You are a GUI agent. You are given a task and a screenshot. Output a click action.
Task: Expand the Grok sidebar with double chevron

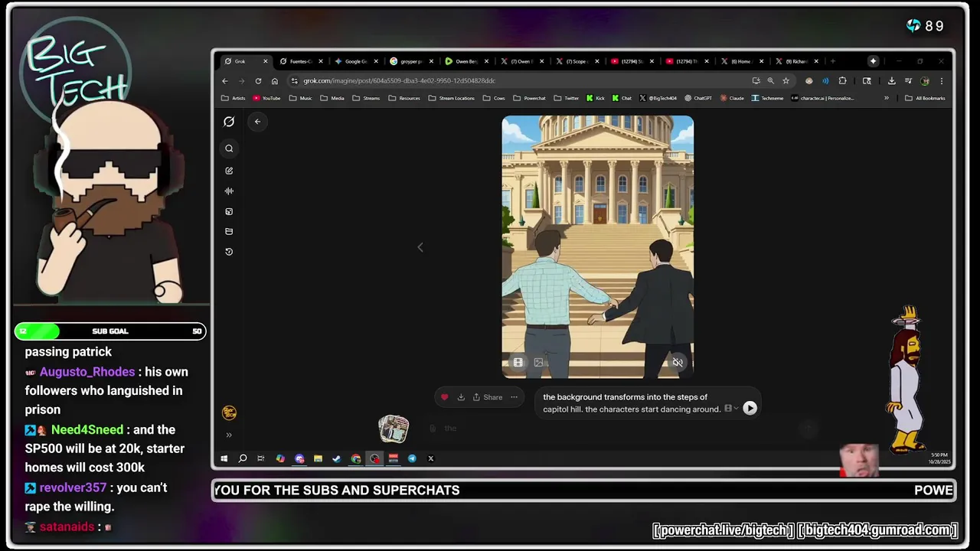point(229,435)
